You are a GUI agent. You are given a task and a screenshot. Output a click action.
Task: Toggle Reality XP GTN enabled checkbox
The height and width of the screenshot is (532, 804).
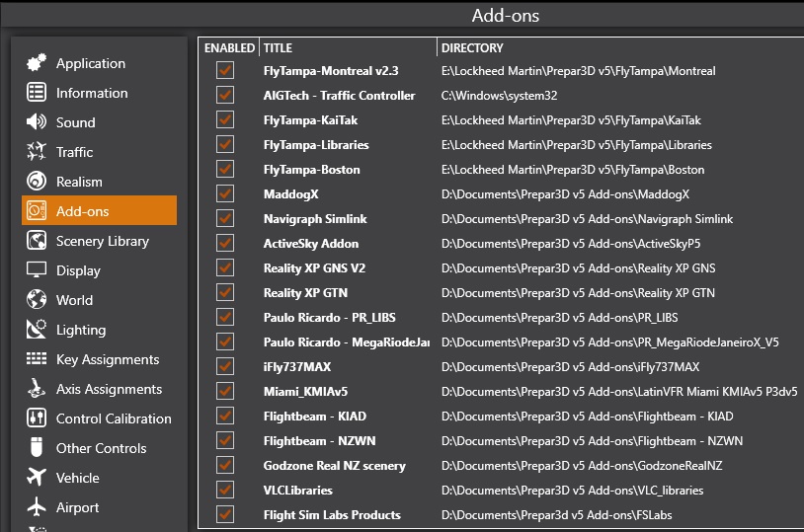[224, 292]
